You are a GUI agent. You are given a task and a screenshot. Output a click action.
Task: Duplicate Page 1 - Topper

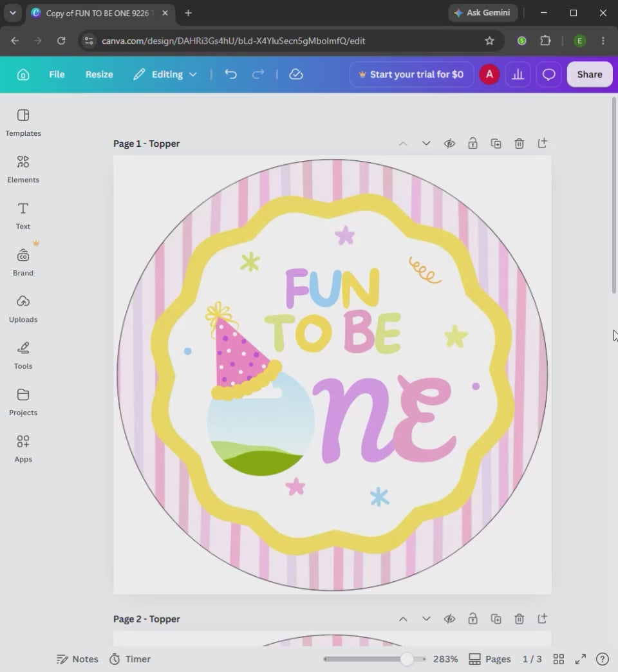(496, 144)
